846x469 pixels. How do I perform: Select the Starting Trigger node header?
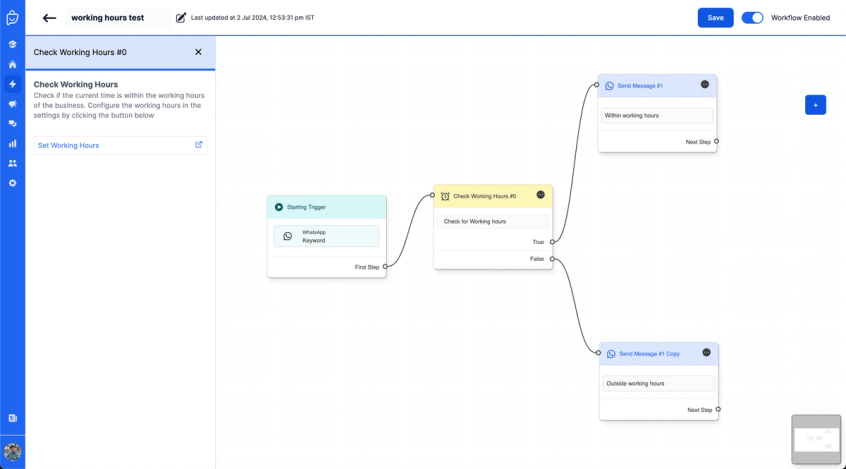[x=326, y=207]
